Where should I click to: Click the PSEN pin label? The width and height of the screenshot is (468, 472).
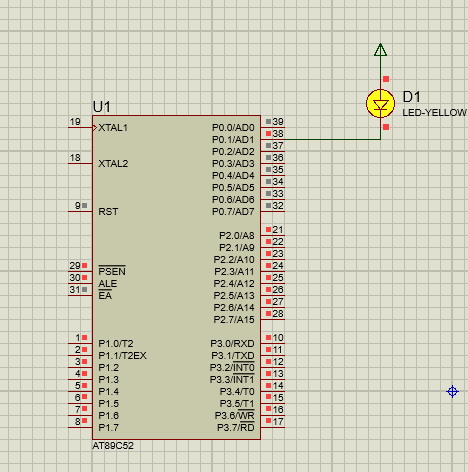[x=112, y=271]
